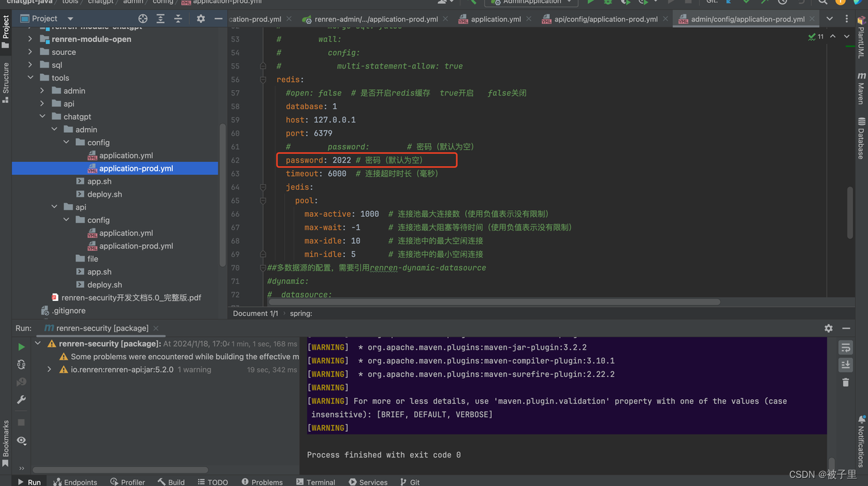The height and width of the screenshot is (486, 868).
Task: Collapse all nodes in Project panel
Action: [178, 19]
